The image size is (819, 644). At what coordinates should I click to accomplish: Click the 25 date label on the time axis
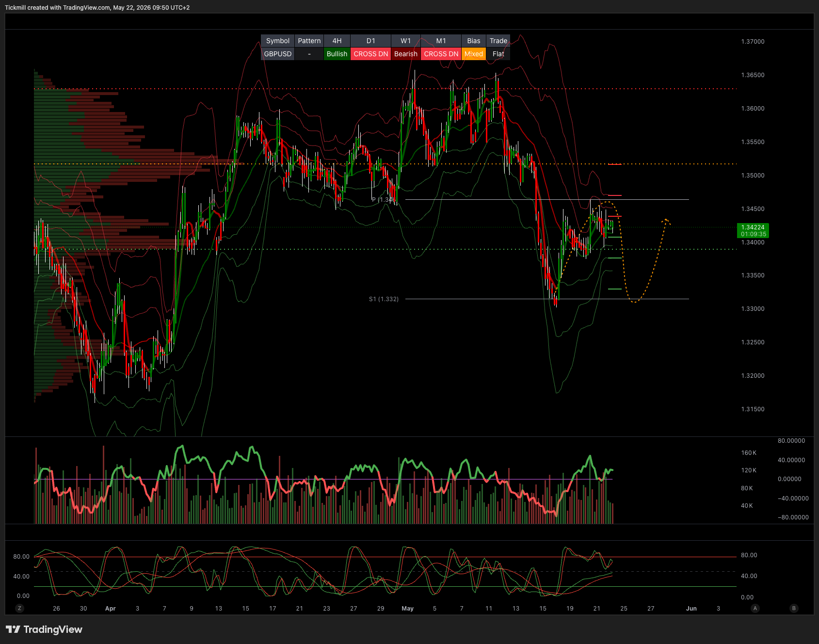pyautogui.click(x=624, y=609)
